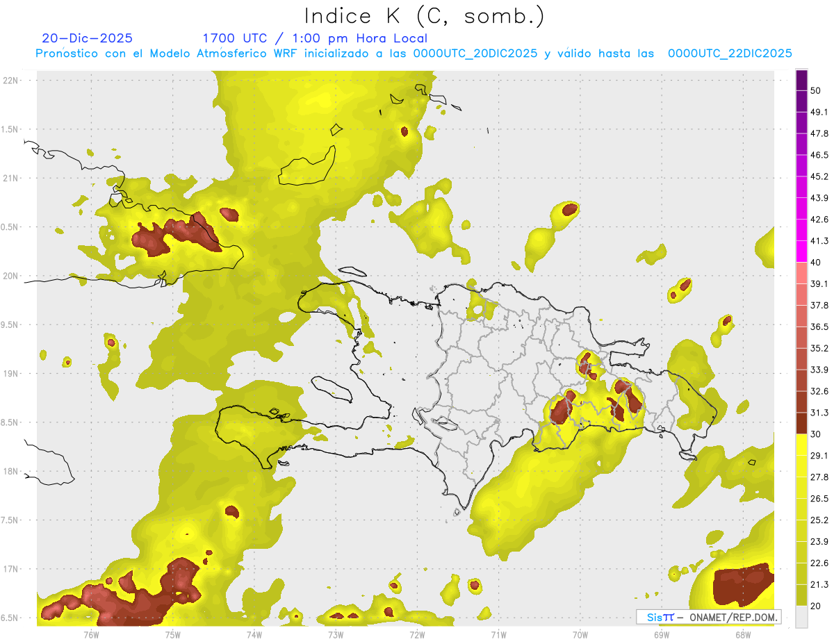Click the '42.6' colorbar label
This screenshot has width=834, height=644.
click(819, 220)
